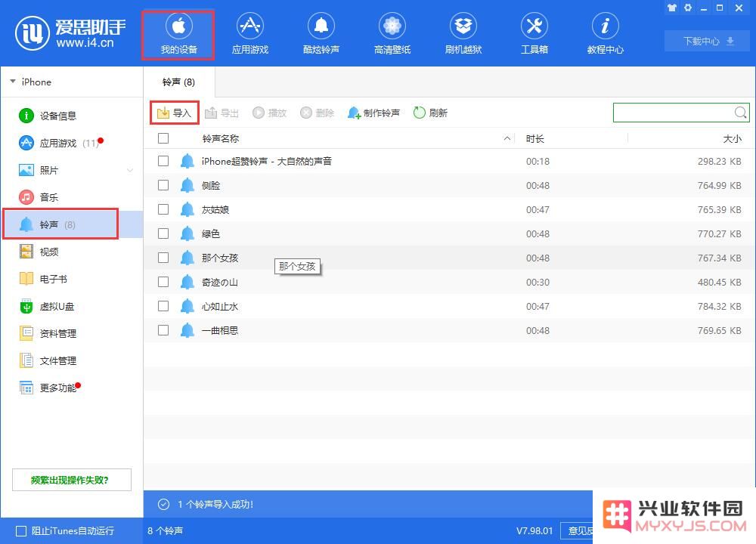Click 播放 play toolbar button
The width and height of the screenshot is (756, 544).
coord(270,113)
